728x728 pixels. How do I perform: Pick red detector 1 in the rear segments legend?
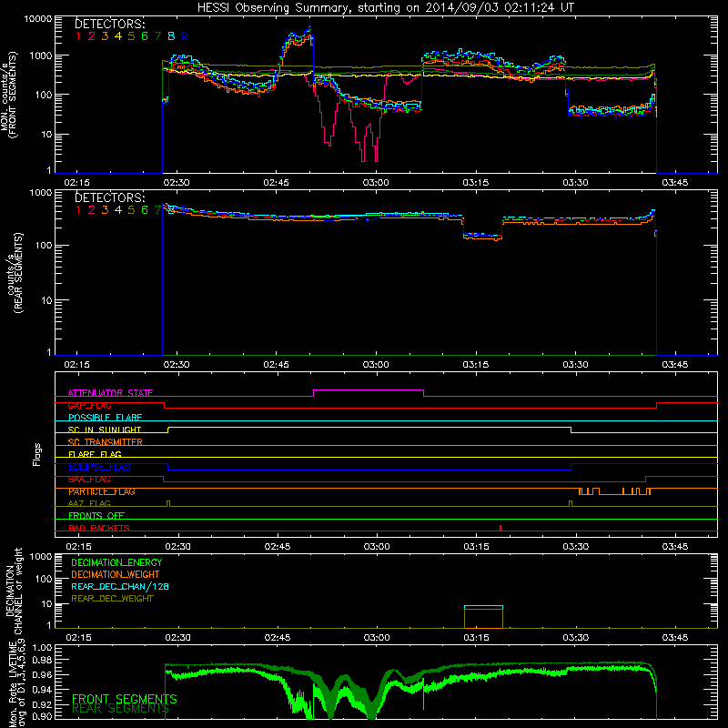(78, 210)
